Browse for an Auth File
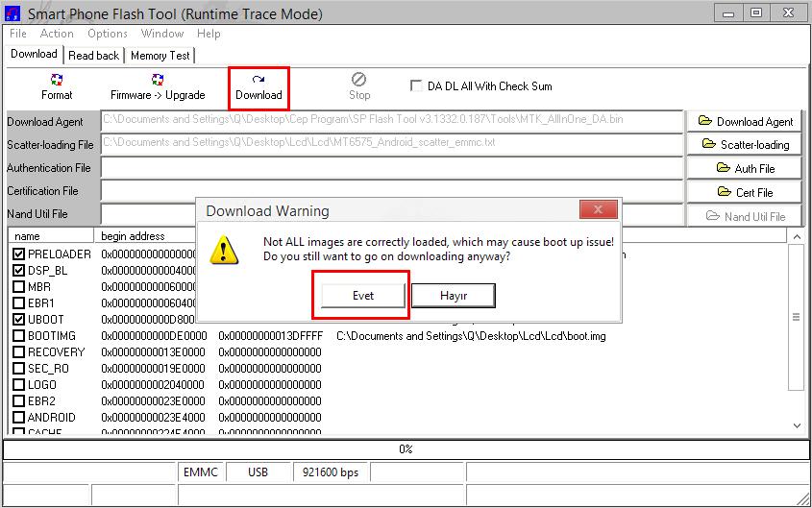This screenshot has height=508, width=812. click(x=745, y=168)
